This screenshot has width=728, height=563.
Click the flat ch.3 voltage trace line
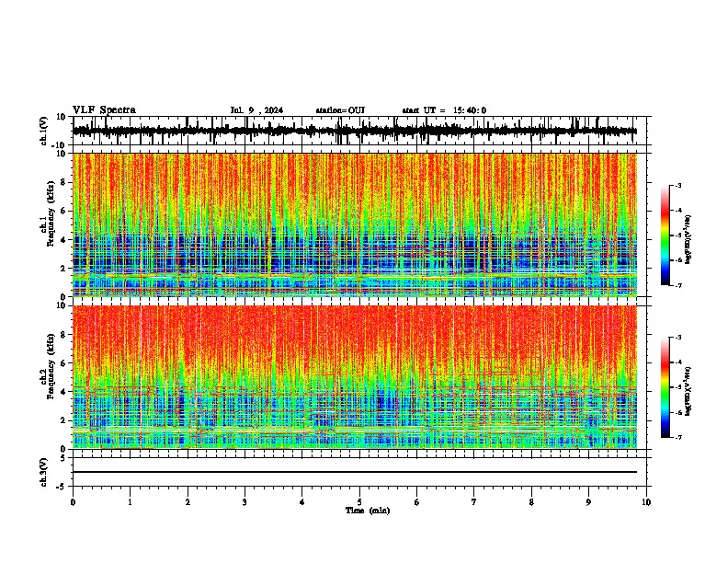pyautogui.click(x=355, y=472)
